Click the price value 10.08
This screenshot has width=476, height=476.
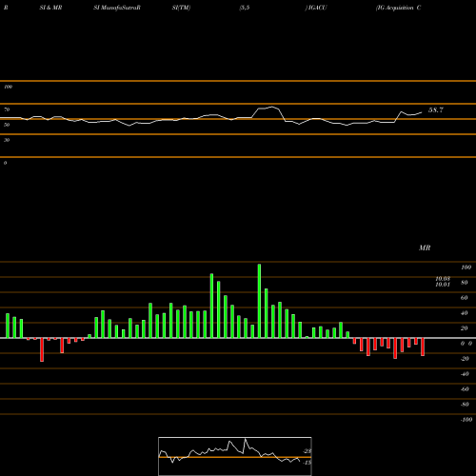click(x=443, y=279)
